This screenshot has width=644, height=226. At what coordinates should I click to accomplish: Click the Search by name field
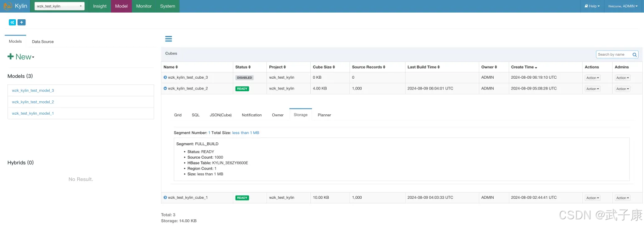[x=613, y=54]
